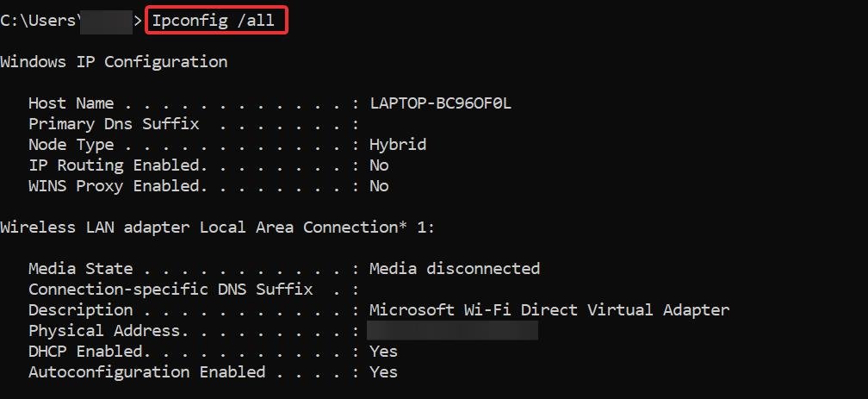
Task: Click the Yes value for DHCP Enabled
Action: coord(384,352)
